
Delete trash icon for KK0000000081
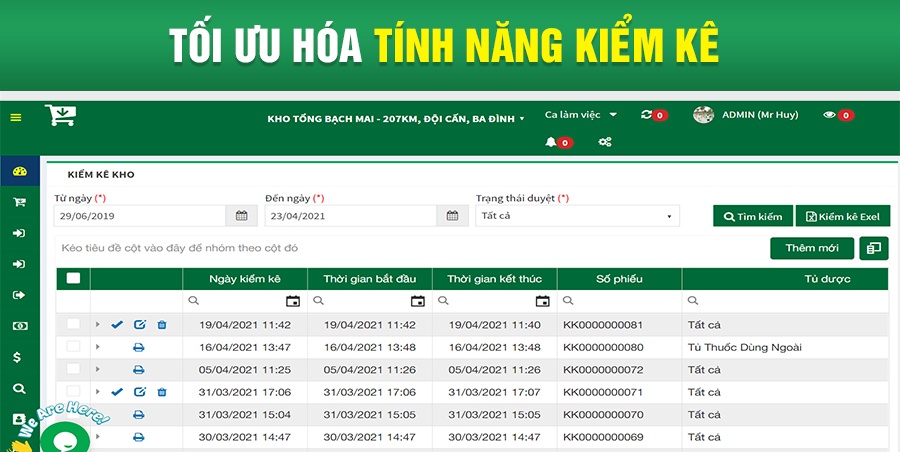(162, 325)
